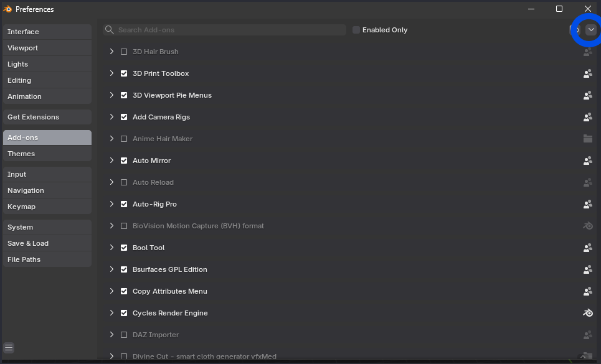Click the dimmed community icon beside DAZ Importer
Viewport: 601px width, 364px height.
click(587, 335)
